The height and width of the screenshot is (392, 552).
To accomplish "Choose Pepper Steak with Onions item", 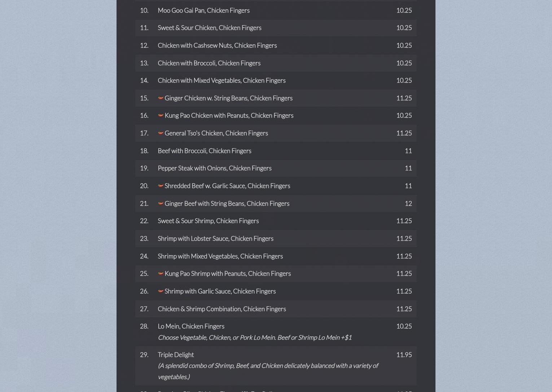I will 214,168.
